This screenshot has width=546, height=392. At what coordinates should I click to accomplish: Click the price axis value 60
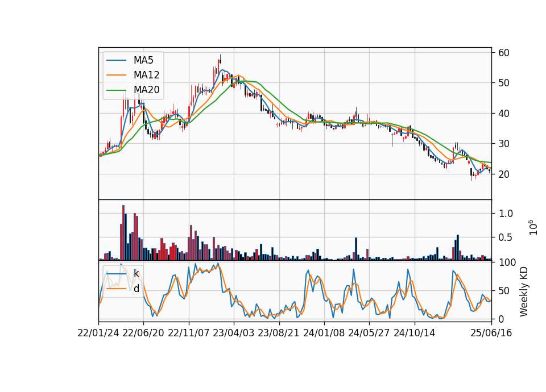pos(504,53)
